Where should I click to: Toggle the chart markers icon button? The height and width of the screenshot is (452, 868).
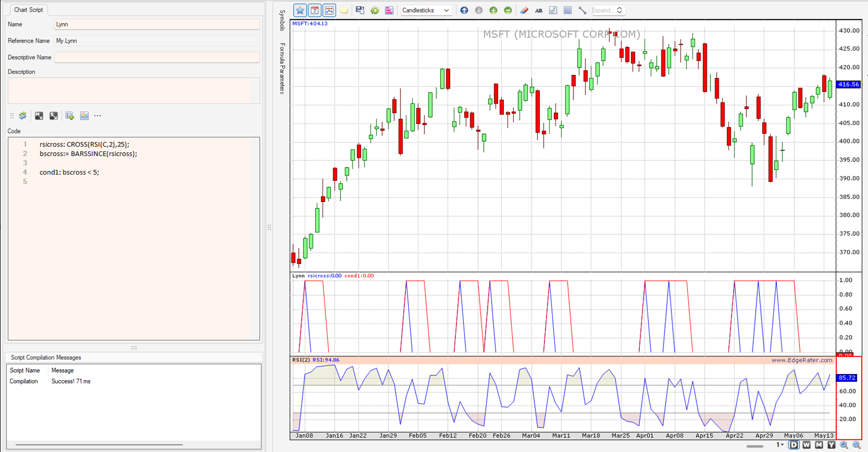coord(329,10)
